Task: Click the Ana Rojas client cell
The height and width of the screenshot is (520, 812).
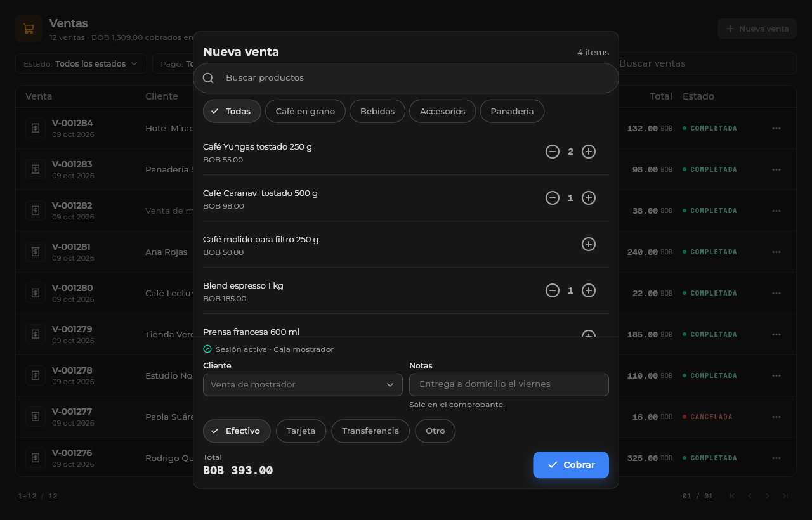Action: click(x=166, y=252)
